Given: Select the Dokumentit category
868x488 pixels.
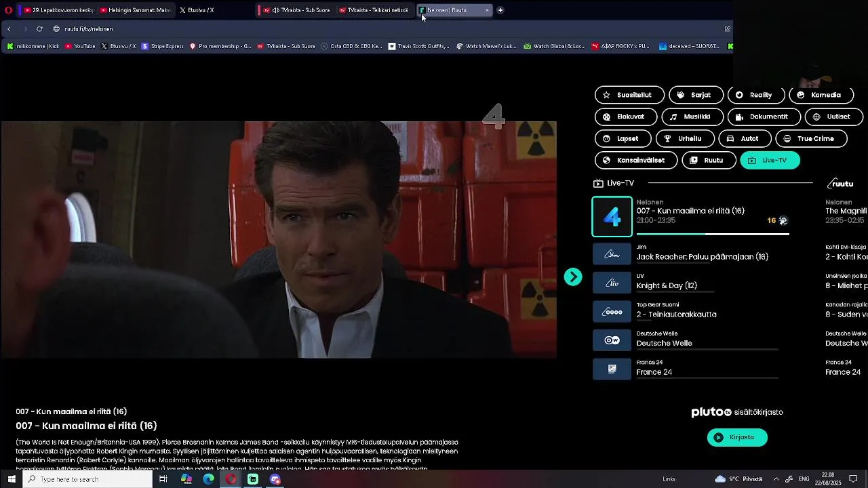Looking at the screenshot, I should [x=764, y=117].
